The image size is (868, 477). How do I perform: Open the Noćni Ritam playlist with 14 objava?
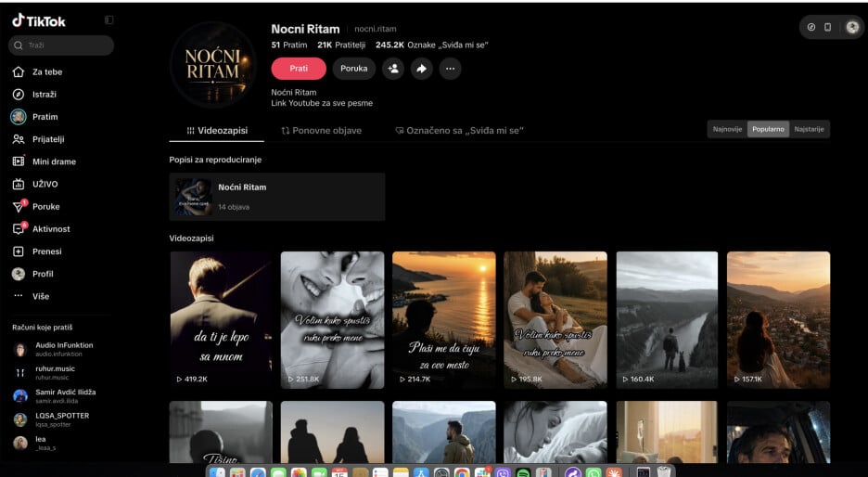pos(276,197)
